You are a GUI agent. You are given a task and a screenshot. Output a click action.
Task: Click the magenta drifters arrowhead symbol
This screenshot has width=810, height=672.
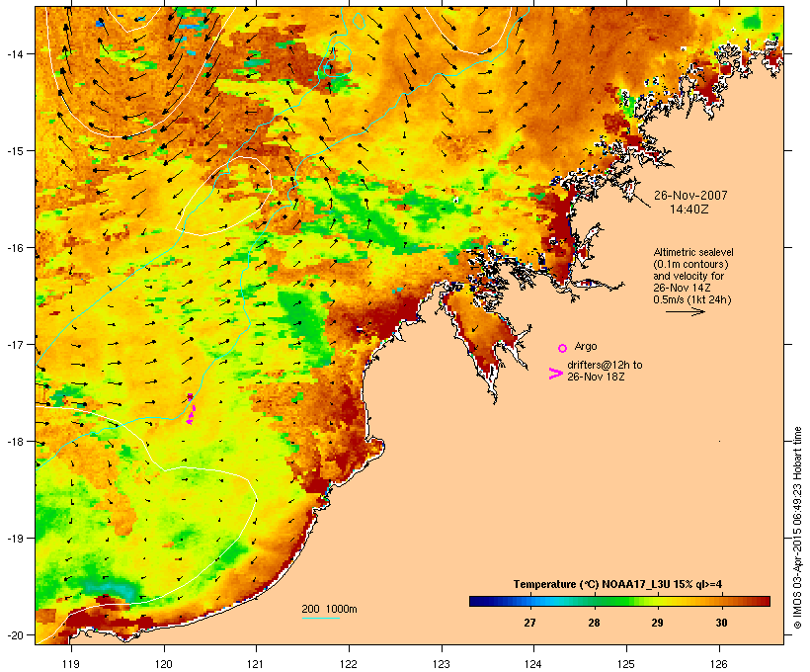tap(555, 374)
